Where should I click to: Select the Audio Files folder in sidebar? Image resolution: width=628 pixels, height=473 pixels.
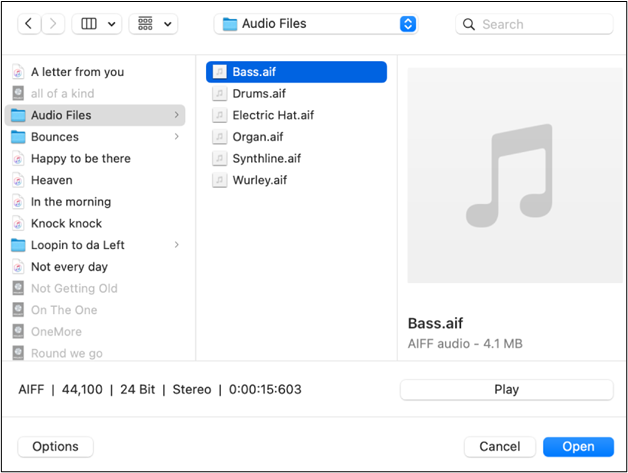95,115
